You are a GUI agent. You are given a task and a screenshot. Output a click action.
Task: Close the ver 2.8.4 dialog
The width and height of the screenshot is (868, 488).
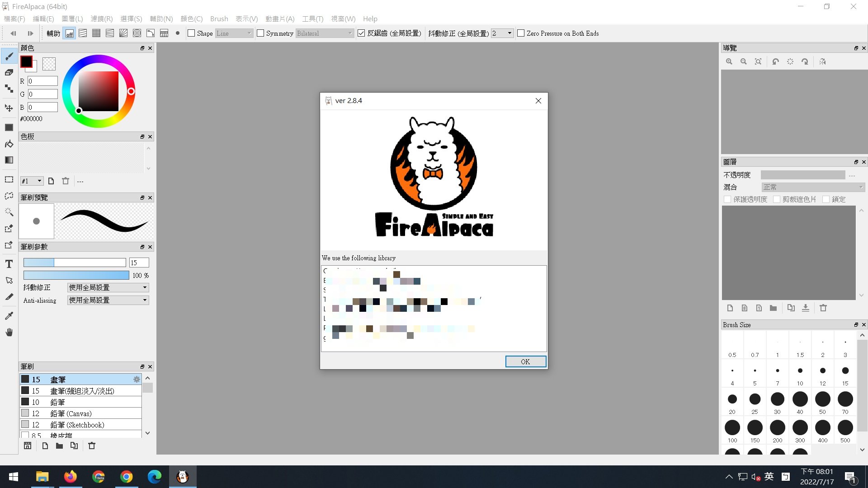coord(538,101)
